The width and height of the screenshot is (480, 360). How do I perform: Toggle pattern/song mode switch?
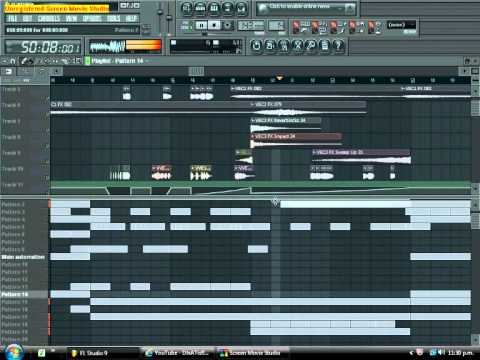point(186,25)
